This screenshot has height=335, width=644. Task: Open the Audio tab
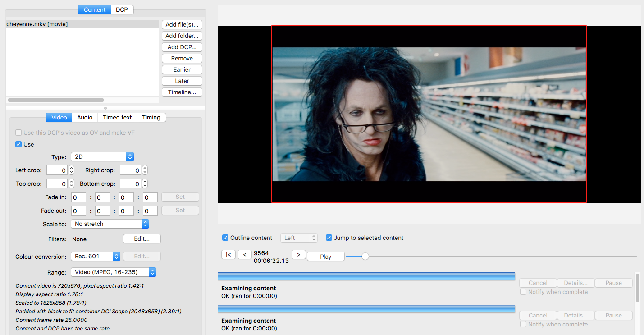pyautogui.click(x=85, y=117)
